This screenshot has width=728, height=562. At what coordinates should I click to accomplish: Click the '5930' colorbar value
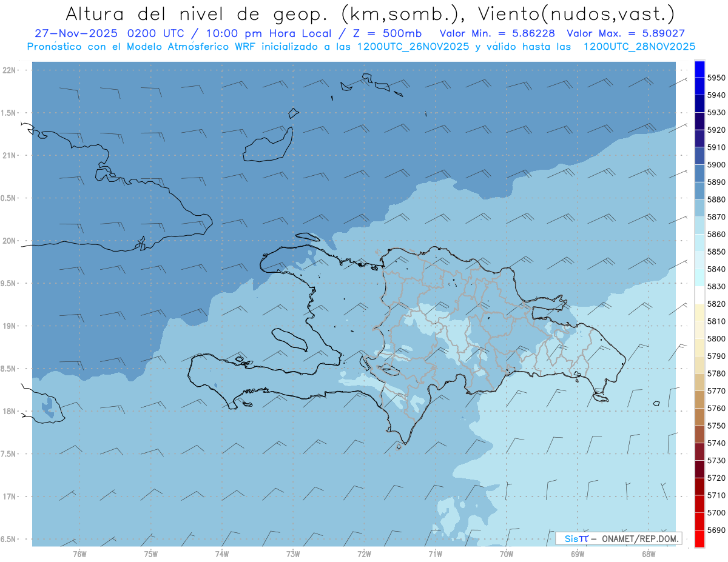(x=716, y=113)
